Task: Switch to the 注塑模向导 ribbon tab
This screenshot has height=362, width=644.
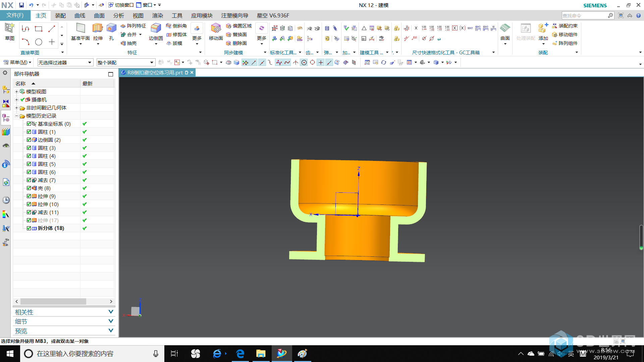Action: pos(235,15)
